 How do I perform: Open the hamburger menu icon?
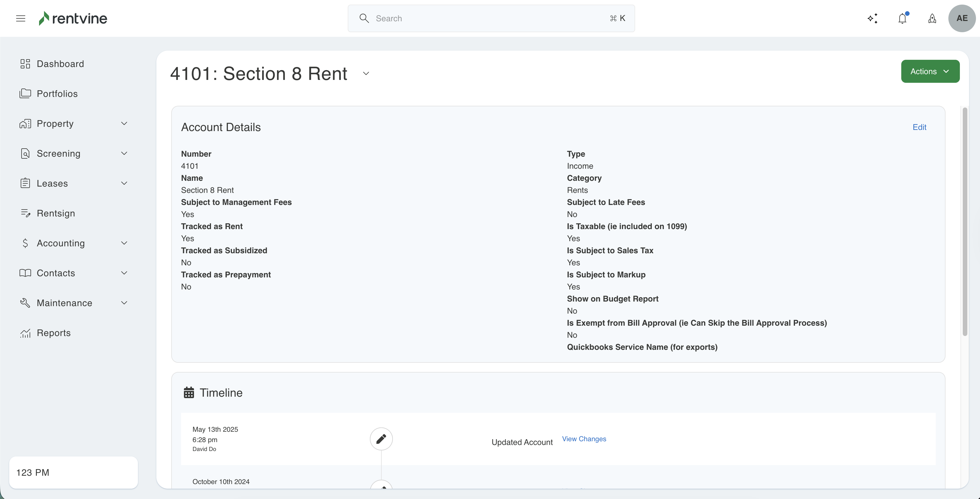click(20, 18)
